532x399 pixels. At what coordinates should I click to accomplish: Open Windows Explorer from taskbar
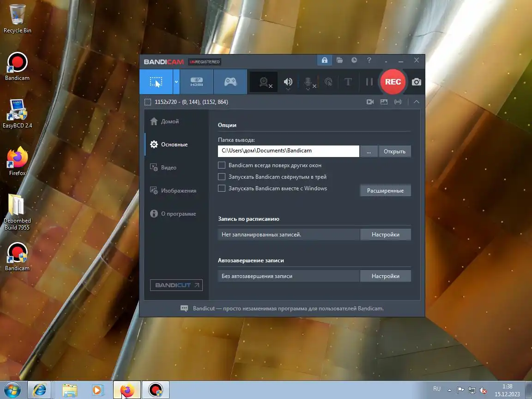[70, 390]
